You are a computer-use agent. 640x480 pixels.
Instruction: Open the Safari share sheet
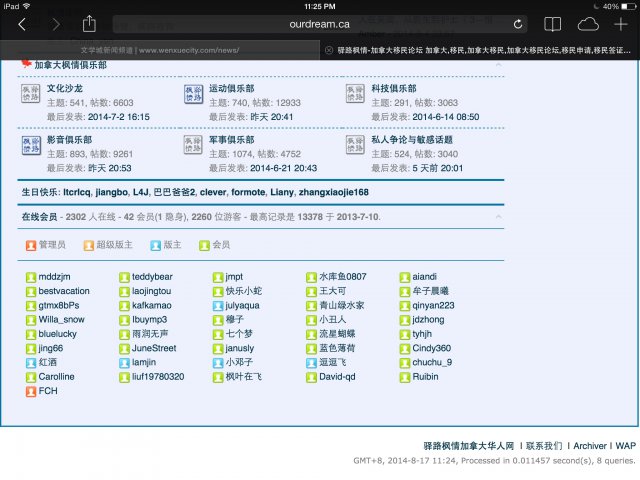89,23
